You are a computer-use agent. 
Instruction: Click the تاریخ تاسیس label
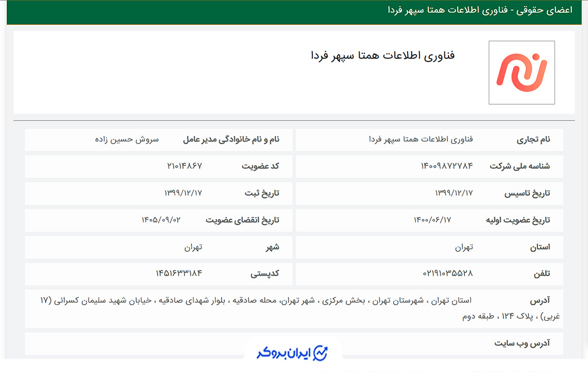click(527, 193)
